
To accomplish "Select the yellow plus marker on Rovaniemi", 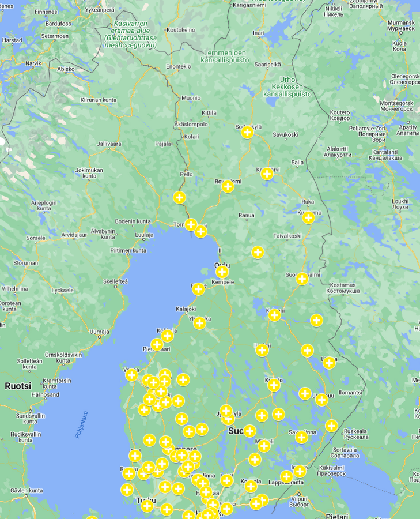I will pos(228,186).
